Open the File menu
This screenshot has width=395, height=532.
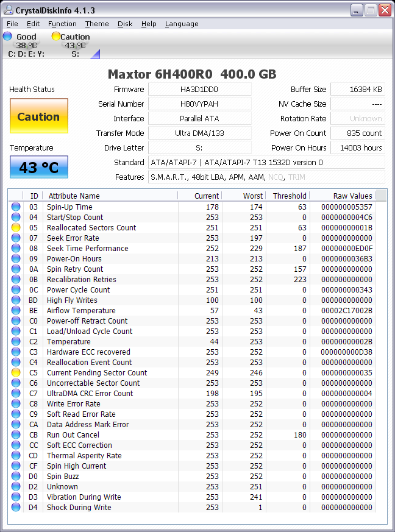12,24
